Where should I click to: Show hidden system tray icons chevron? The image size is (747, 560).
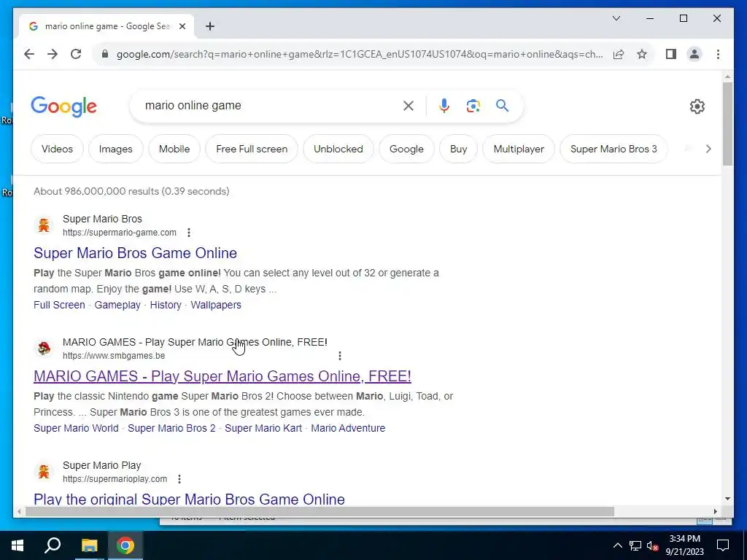[x=617, y=545]
